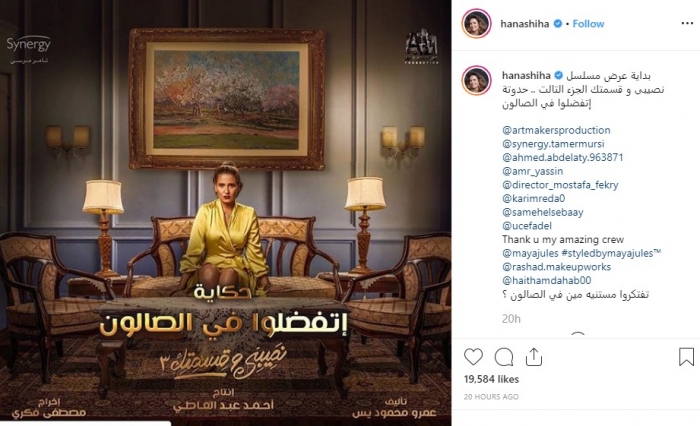Screen dimensions: 700x426
Task: Open the @synergy.tamermursi mention
Action: 553,144
